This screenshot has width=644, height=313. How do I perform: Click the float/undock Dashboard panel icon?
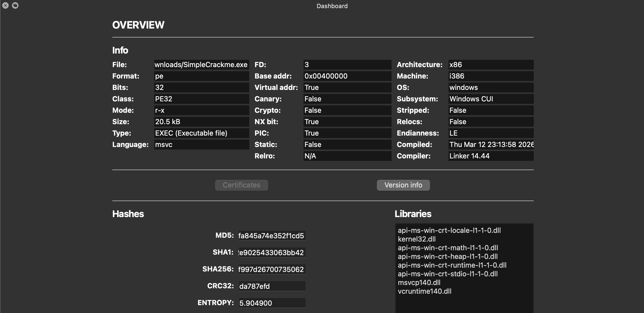(15, 5)
